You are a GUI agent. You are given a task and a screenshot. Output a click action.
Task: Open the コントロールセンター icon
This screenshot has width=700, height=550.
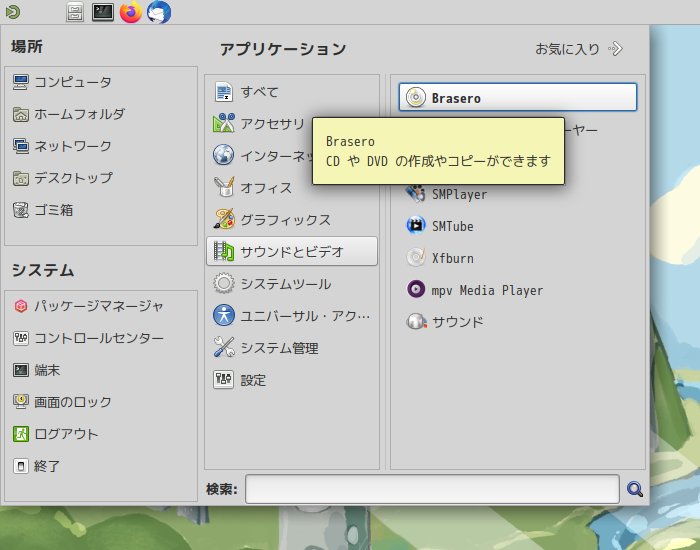[21, 338]
